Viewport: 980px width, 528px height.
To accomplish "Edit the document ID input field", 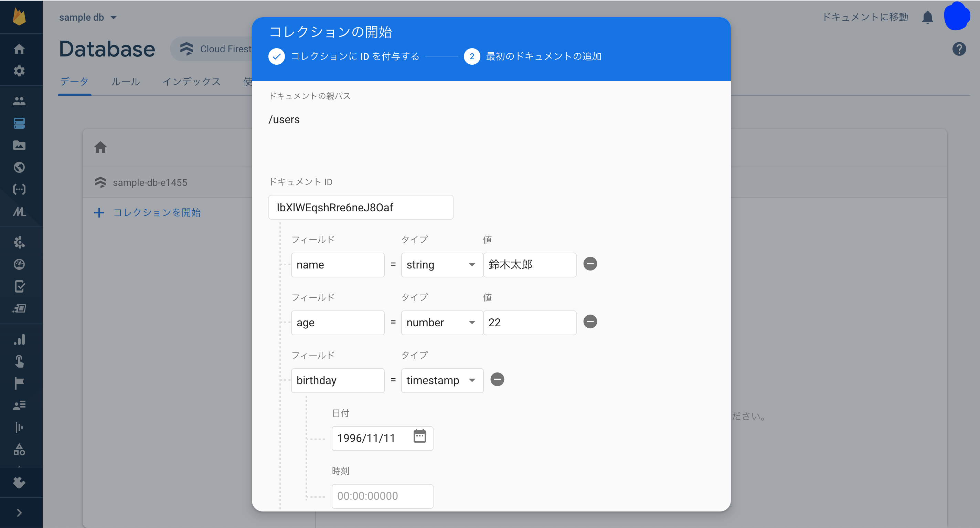I will pyautogui.click(x=360, y=207).
